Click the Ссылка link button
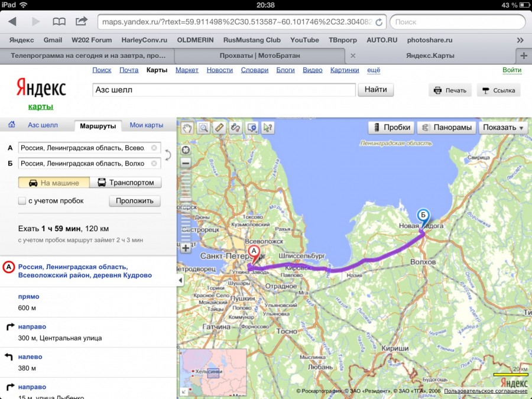 tap(498, 90)
